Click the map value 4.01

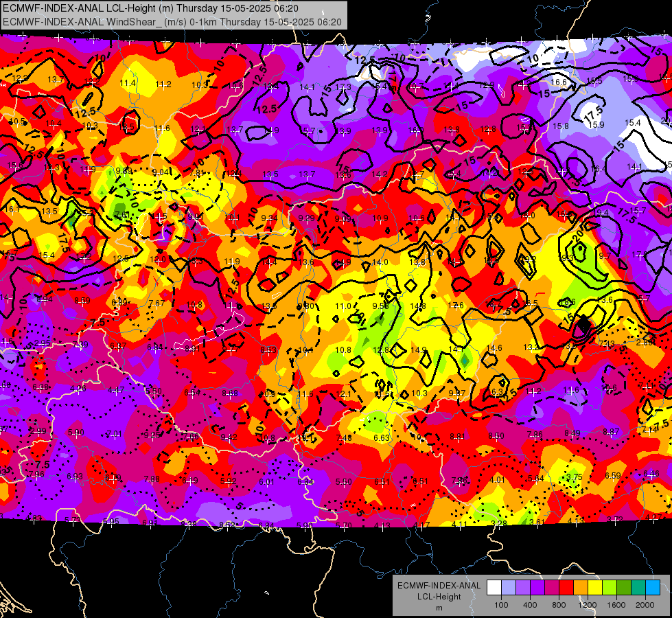497,479
